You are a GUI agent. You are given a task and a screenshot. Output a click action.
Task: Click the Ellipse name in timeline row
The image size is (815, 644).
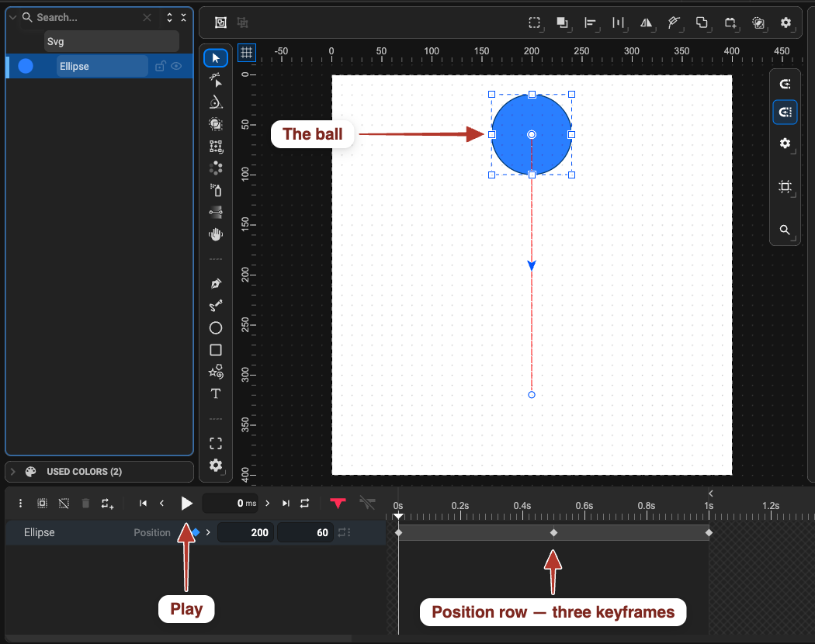pyautogui.click(x=39, y=532)
